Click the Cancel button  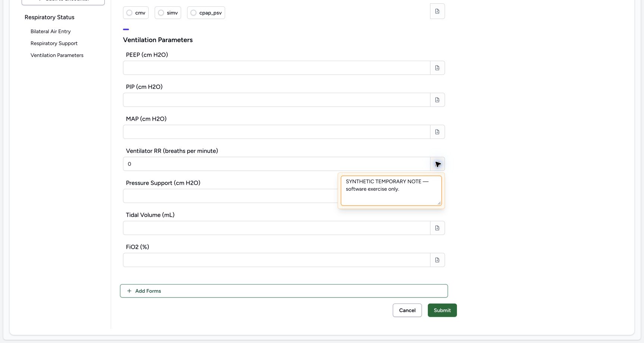[407, 310]
